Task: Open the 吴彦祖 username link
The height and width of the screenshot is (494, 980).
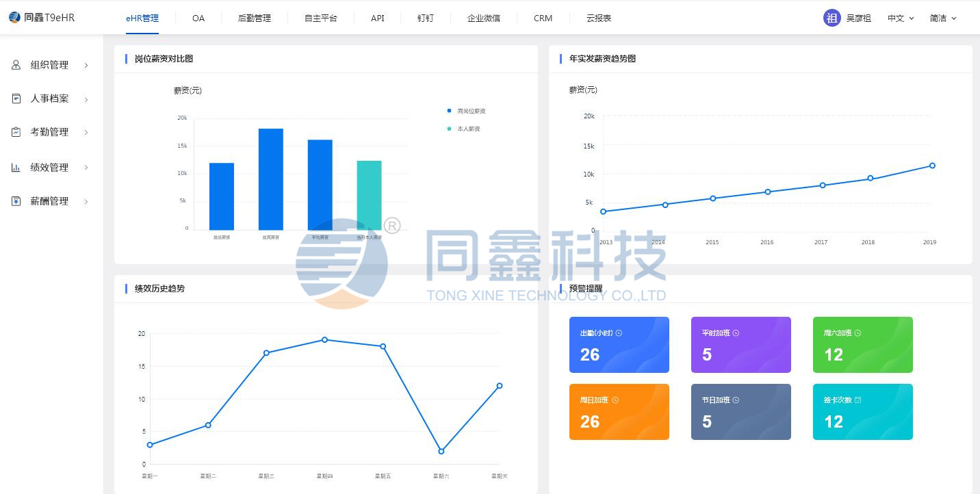Action: [858, 18]
